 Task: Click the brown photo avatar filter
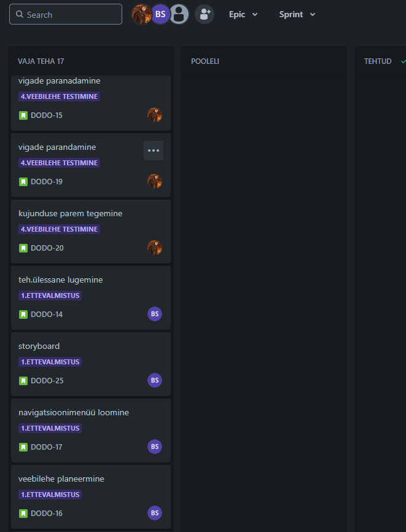pyautogui.click(x=142, y=14)
